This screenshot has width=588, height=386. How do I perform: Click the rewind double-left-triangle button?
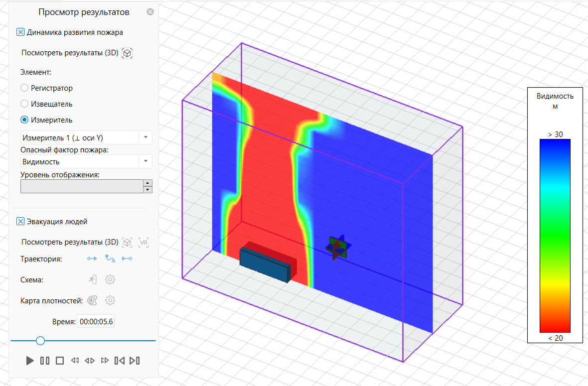75,361
